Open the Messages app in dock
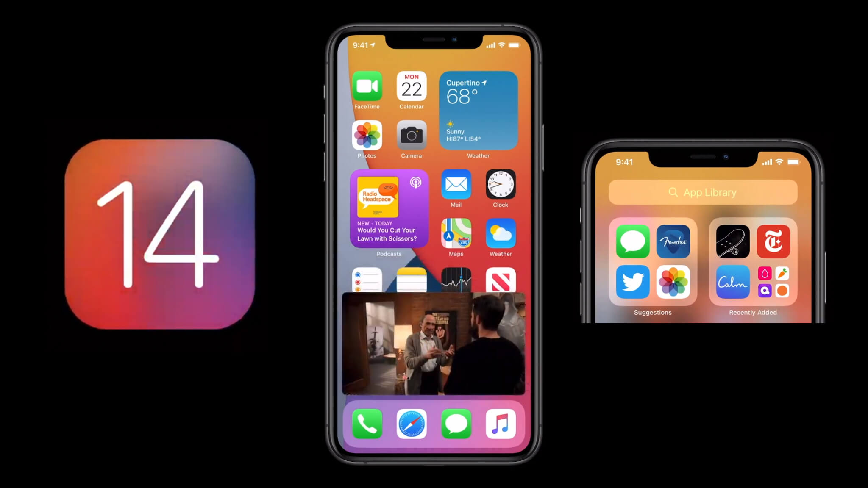The height and width of the screenshot is (488, 868). pos(456,424)
